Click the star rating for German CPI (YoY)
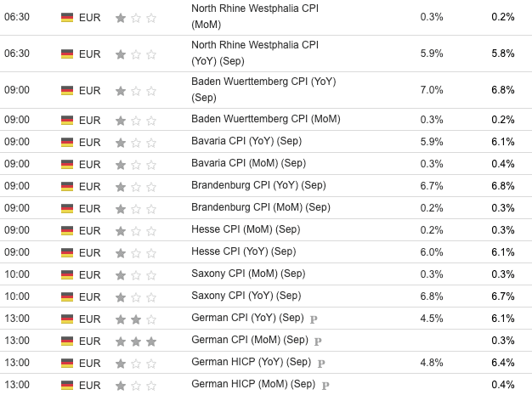 (x=135, y=319)
